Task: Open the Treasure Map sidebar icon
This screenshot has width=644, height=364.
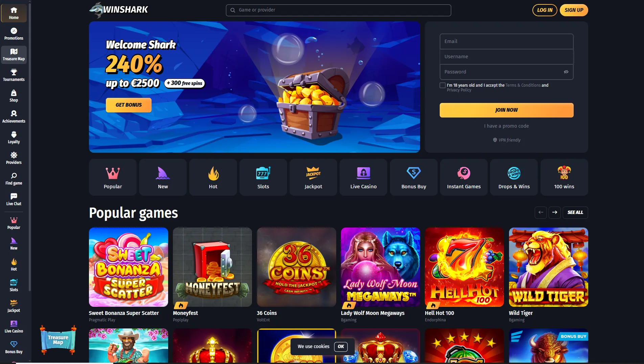Action: [x=14, y=55]
